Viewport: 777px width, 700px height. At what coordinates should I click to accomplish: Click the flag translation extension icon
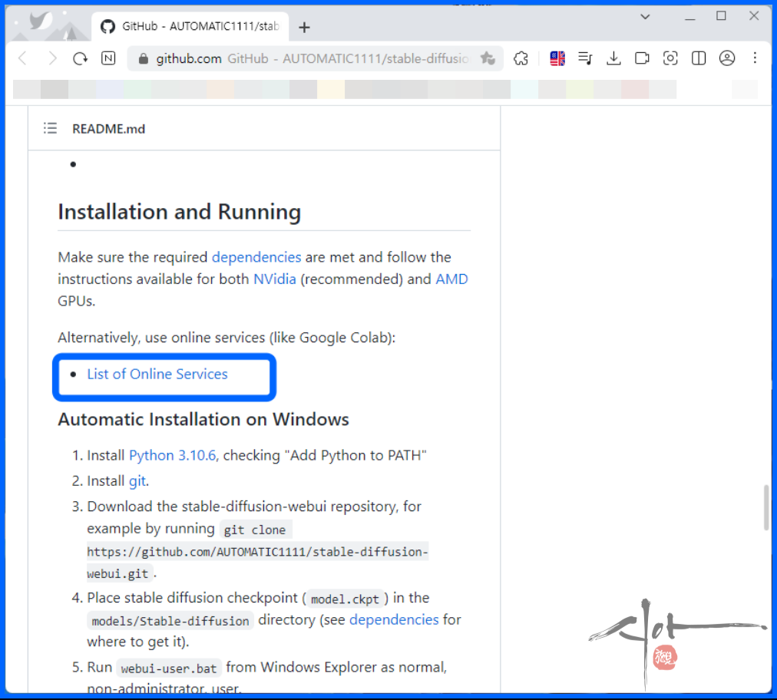point(557,58)
